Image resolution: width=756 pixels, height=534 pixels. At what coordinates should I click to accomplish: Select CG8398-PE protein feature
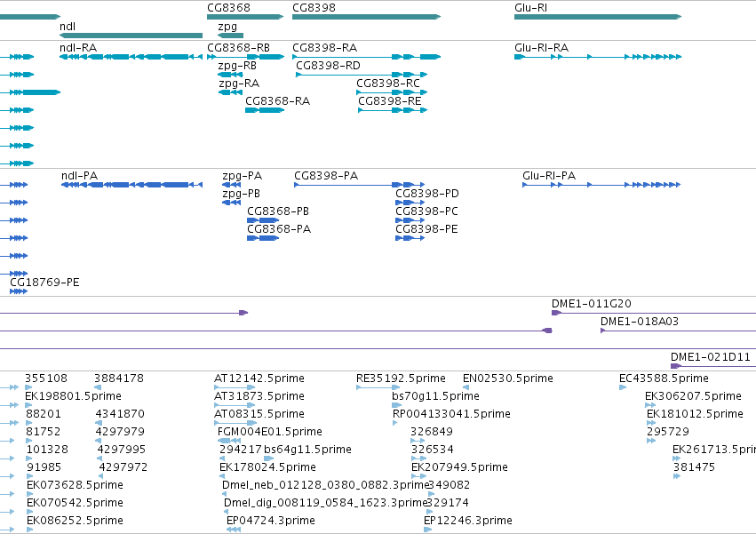(x=410, y=238)
